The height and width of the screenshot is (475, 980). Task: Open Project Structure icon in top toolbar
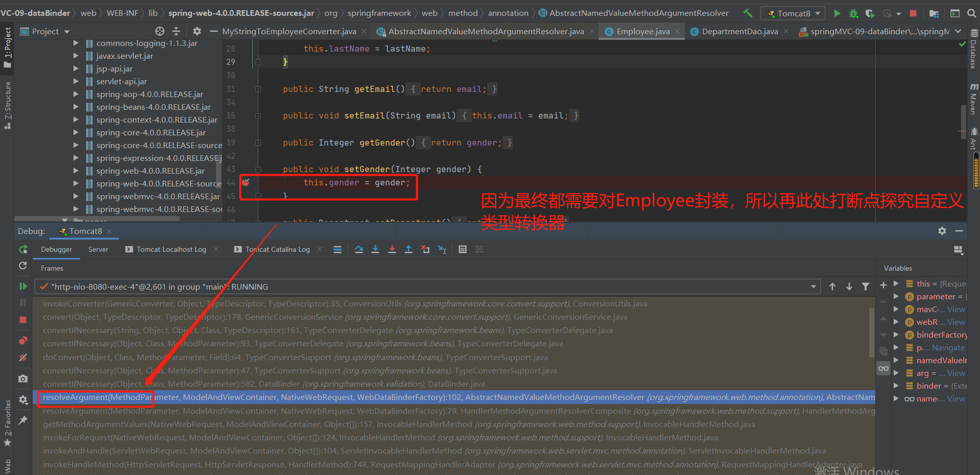(x=934, y=13)
